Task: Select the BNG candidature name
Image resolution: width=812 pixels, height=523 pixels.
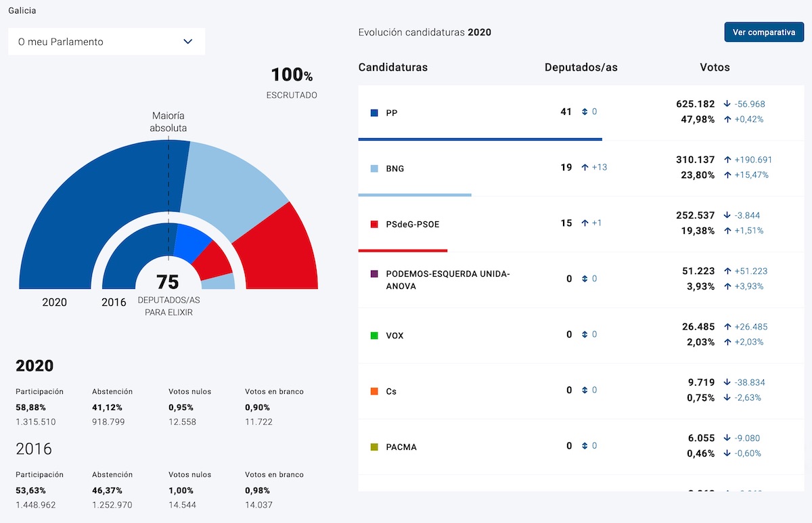Action: pyautogui.click(x=394, y=168)
